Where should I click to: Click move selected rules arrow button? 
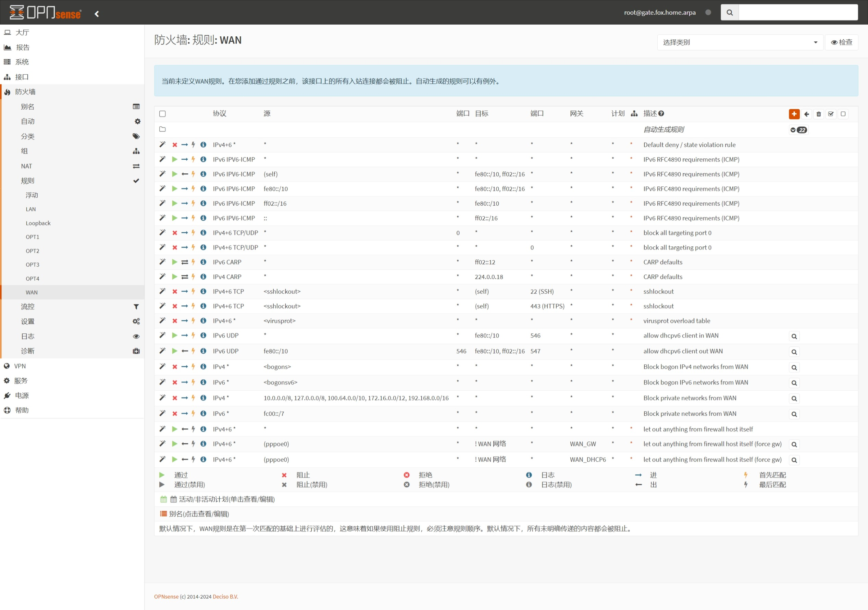pyautogui.click(x=806, y=114)
